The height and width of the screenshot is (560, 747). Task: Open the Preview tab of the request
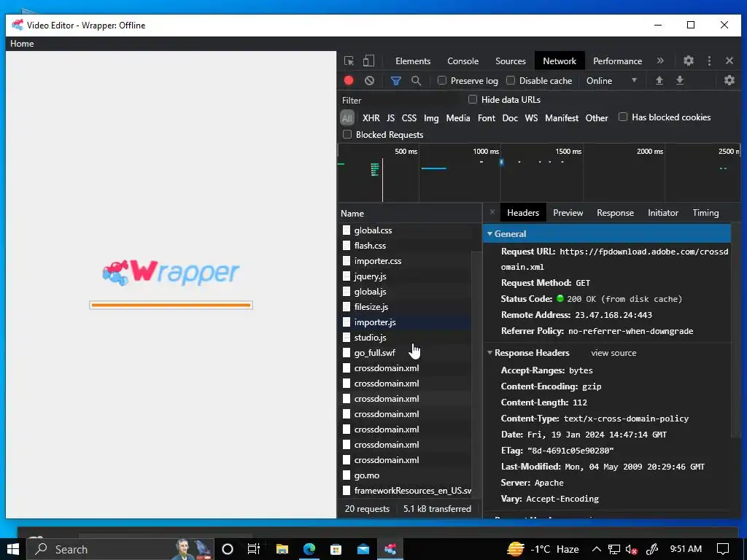click(x=568, y=213)
